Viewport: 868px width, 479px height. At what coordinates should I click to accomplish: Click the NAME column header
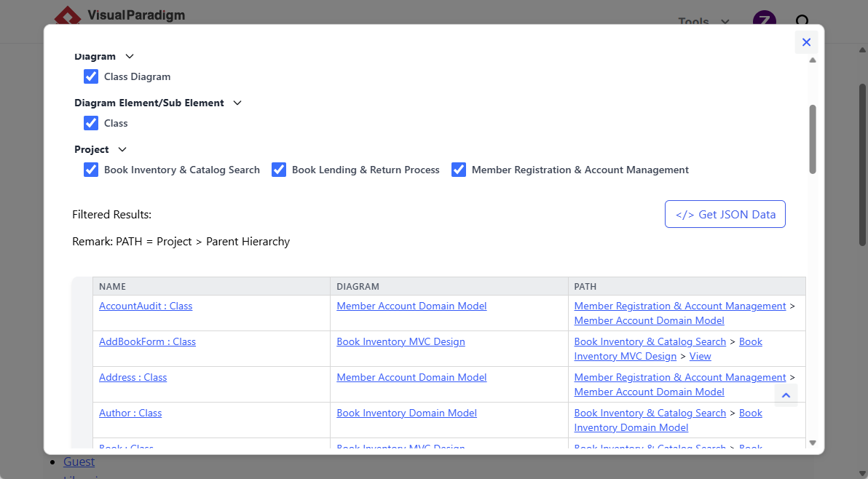pyautogui.click(x=211, y=287)
